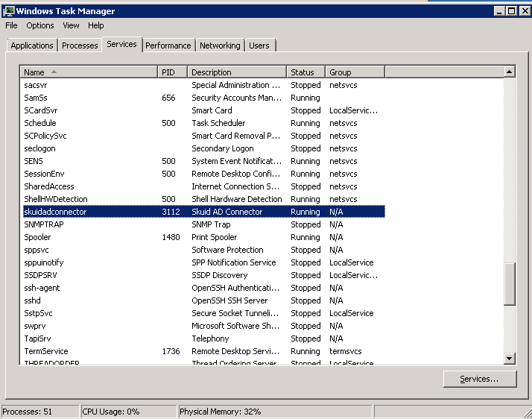Click the Telephony description cell
Viewport: 532px width, 419px height.
click(210, 338)
